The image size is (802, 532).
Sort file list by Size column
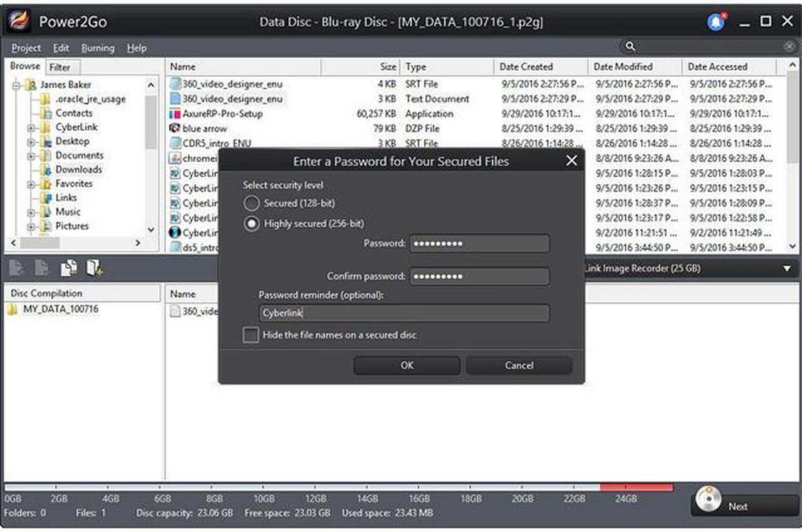(360, 67)
